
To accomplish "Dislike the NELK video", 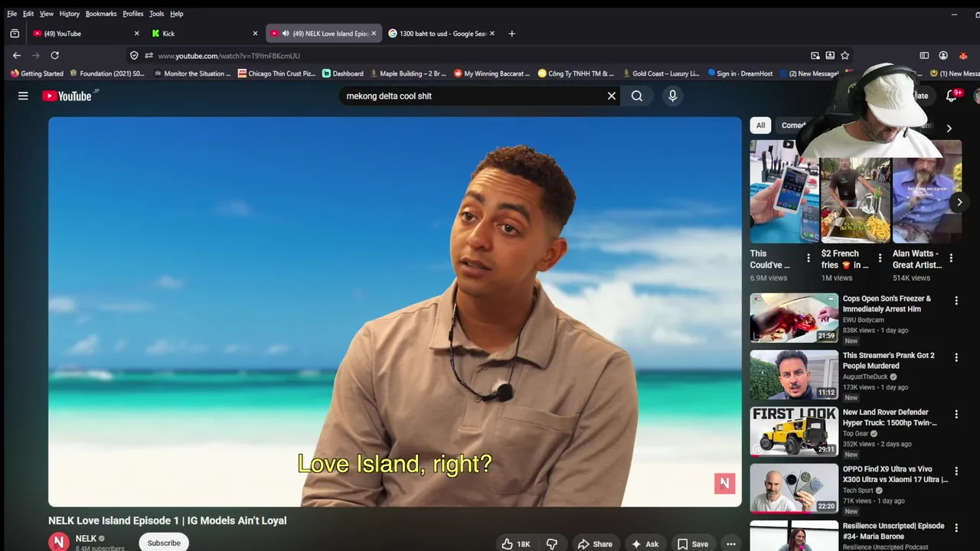I will (x=552, y=544).
